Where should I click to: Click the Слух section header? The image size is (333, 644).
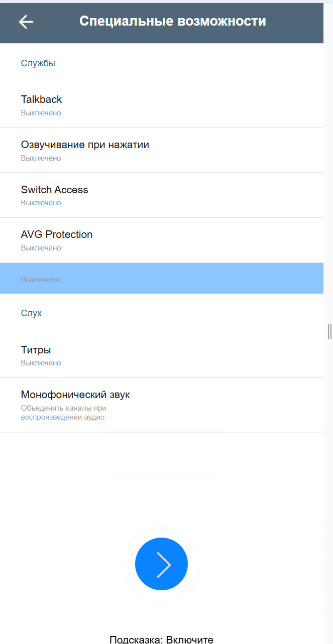click(31, 313)
